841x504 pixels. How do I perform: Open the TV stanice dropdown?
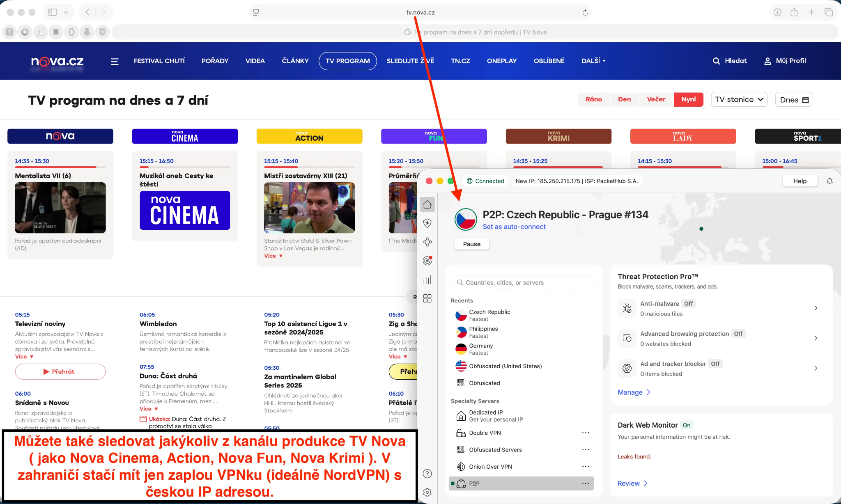[x=739, y=100]
